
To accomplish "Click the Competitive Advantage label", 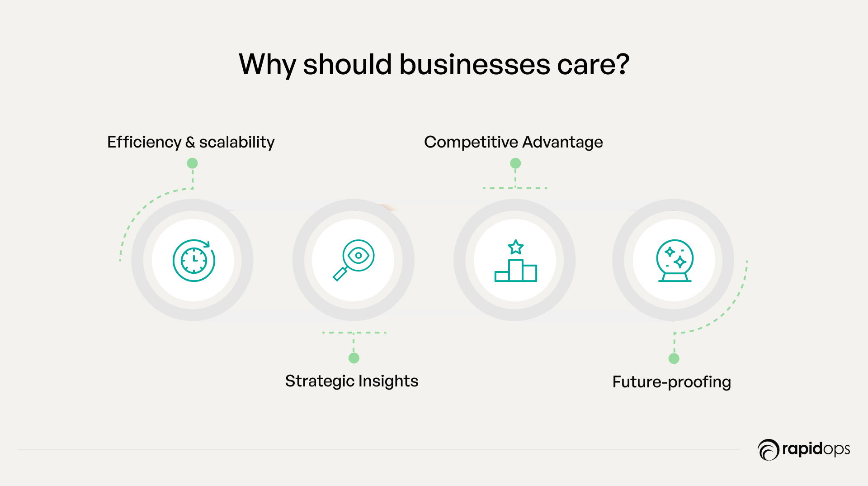I will 513,142.
